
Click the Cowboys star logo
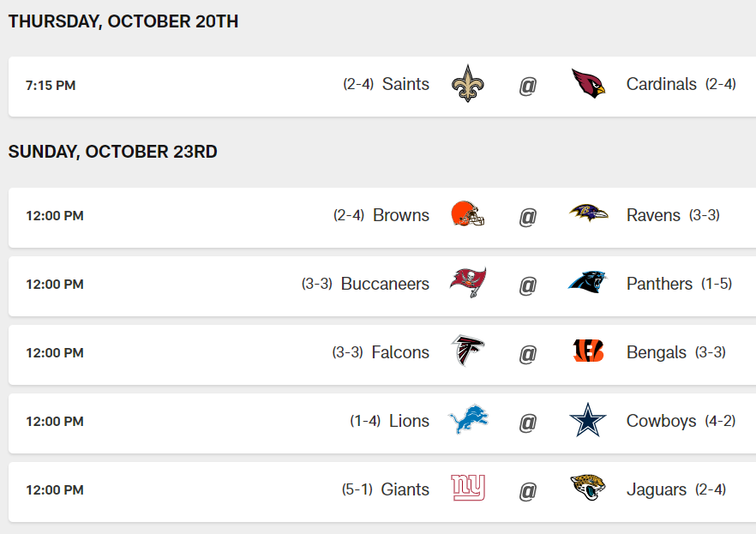coord(588,420)
